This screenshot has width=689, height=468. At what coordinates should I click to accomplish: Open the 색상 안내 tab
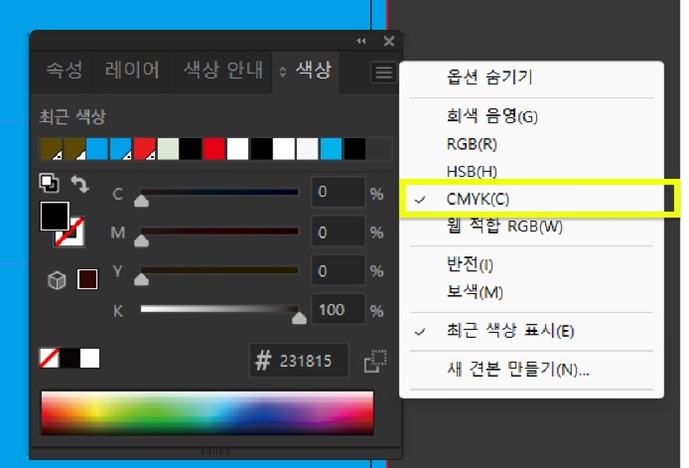click(x=223, y=71)
